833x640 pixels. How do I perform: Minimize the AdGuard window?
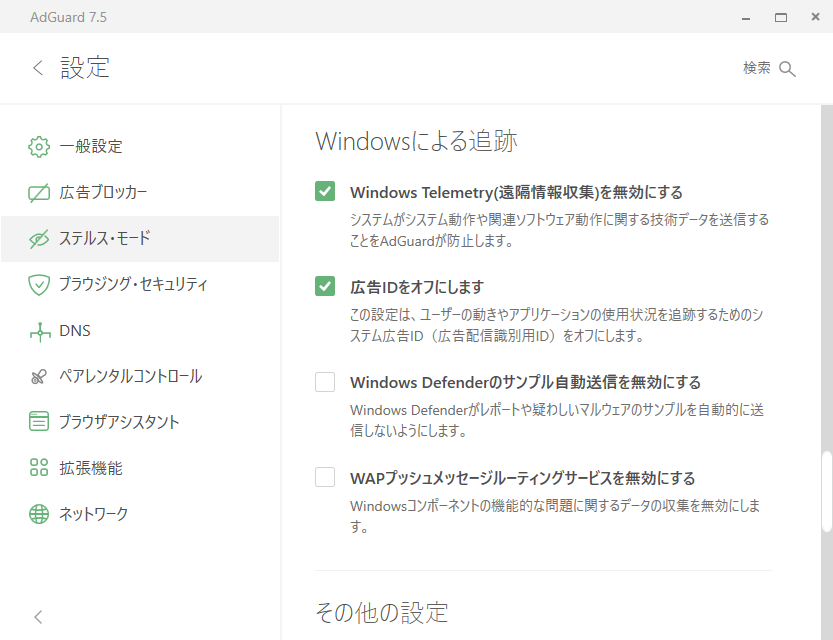[746, 18]
